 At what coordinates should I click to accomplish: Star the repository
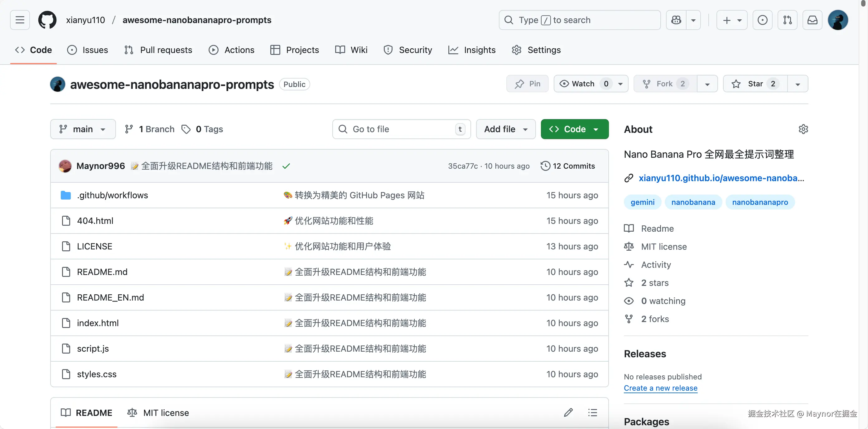point(755,84)
